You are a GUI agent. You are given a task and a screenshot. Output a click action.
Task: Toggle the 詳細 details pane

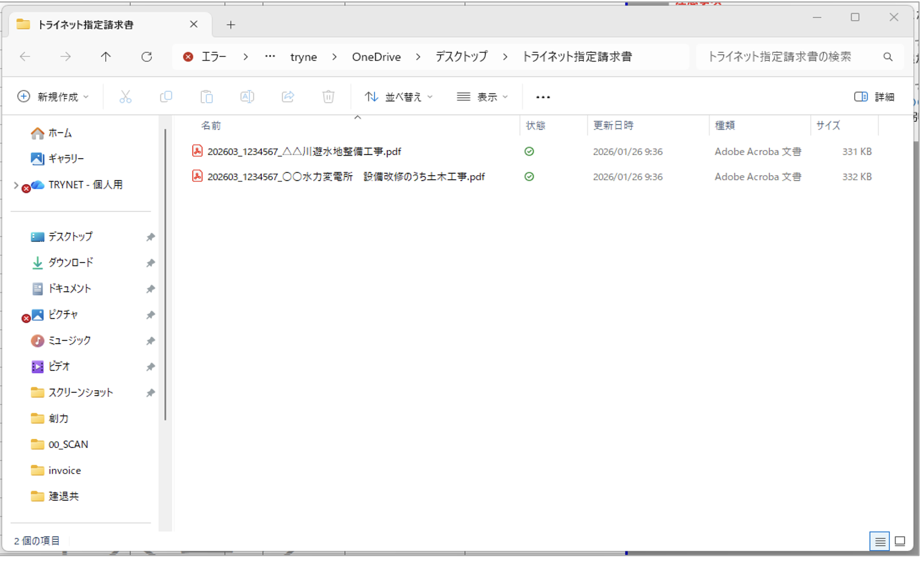click(874, 97)
